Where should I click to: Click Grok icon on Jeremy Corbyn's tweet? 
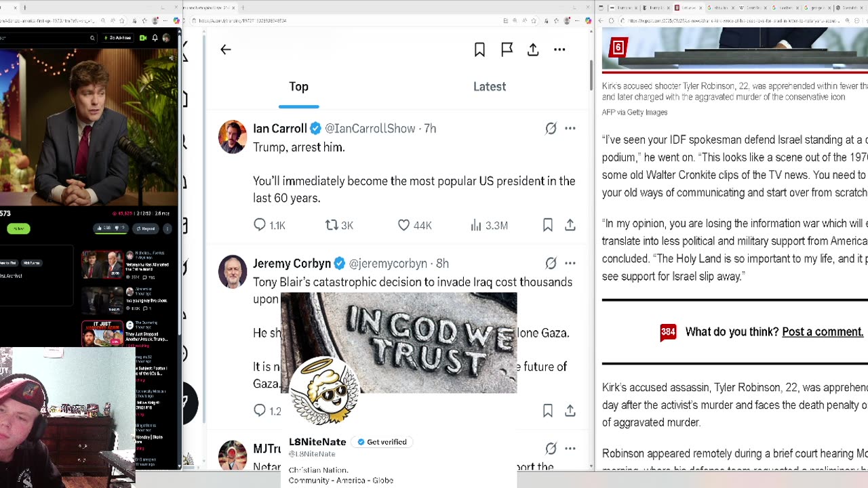tap(551, 263)
